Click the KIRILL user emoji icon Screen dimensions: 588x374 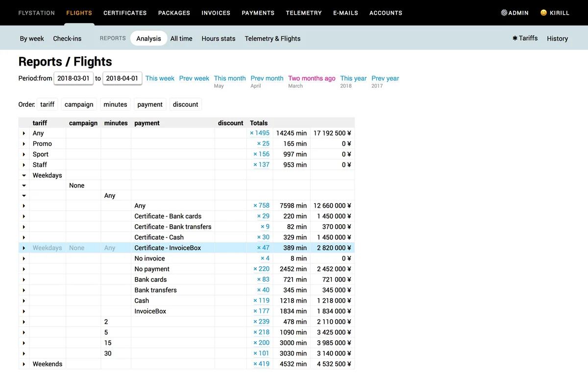tap(543, 13)
